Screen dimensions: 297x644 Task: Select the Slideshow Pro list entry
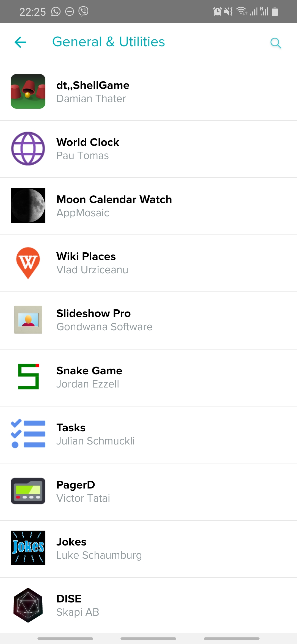(148, 320)
